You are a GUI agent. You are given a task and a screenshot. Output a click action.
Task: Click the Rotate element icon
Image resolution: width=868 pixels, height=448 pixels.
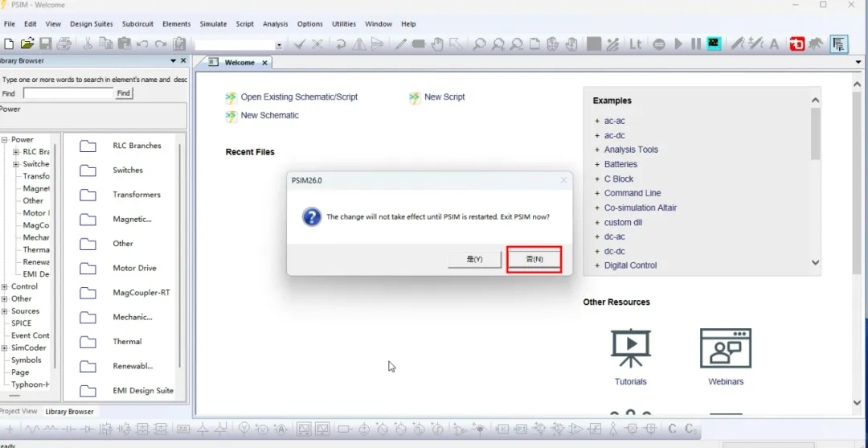(341, 43)
